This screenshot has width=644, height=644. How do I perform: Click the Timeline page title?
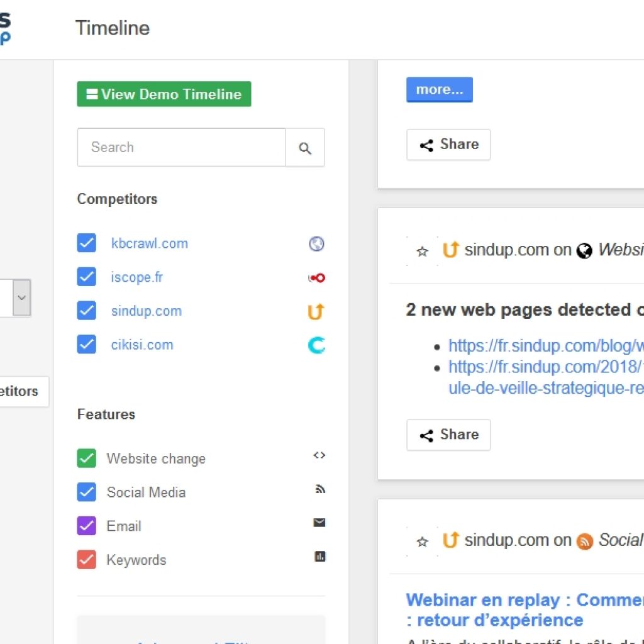click(113, 28)
